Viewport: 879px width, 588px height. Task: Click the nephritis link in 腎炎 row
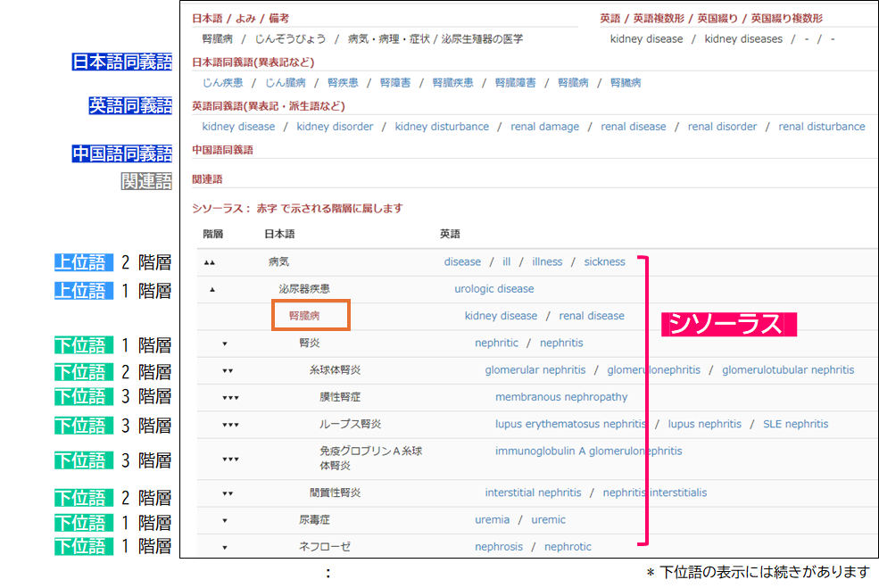click(x=561, y=343)
